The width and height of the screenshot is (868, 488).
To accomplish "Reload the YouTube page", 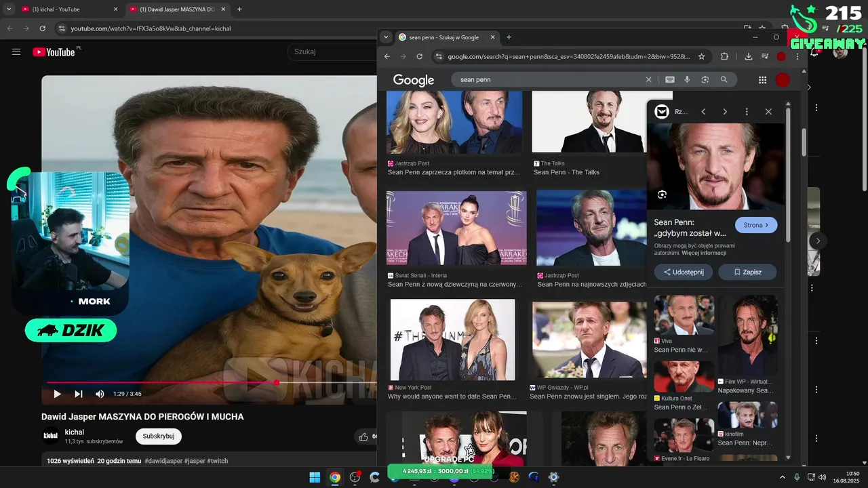I will coord(42,28).
